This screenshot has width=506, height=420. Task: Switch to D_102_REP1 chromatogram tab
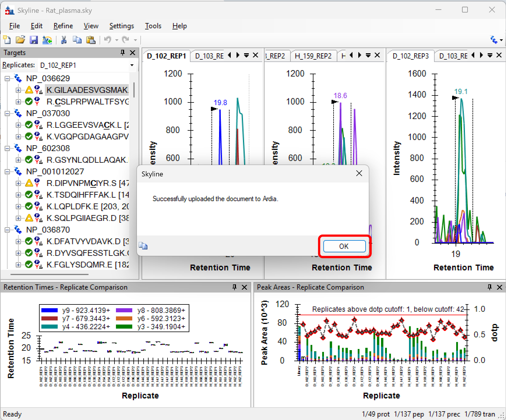click(166, 56)
